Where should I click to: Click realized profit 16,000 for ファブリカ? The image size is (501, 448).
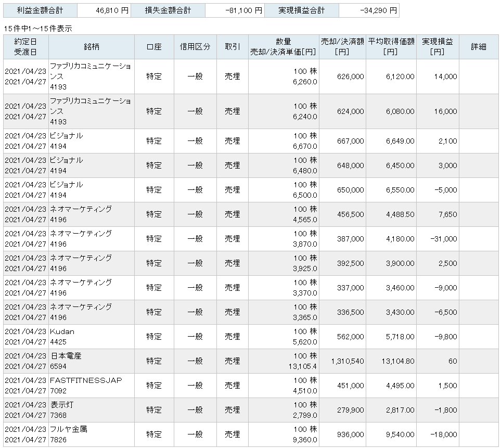[x=445, y=111]
